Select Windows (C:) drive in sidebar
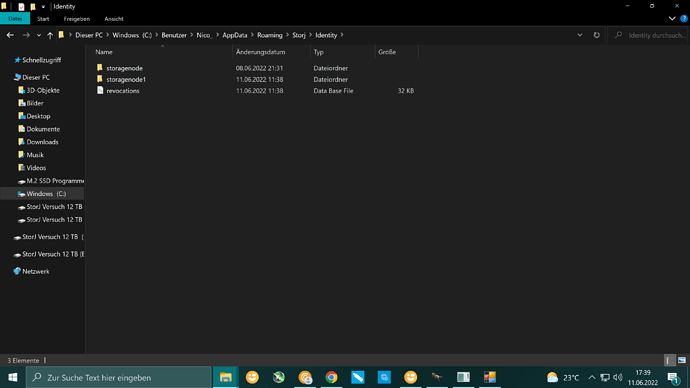690x388 pixels. pos(42,194)
